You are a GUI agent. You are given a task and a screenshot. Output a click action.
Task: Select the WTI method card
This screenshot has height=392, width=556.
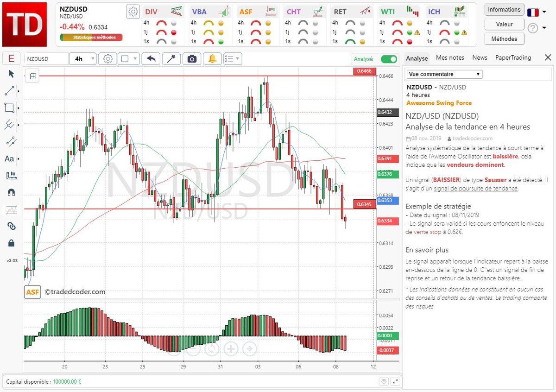pyautogui.click(x=400, y=25)
